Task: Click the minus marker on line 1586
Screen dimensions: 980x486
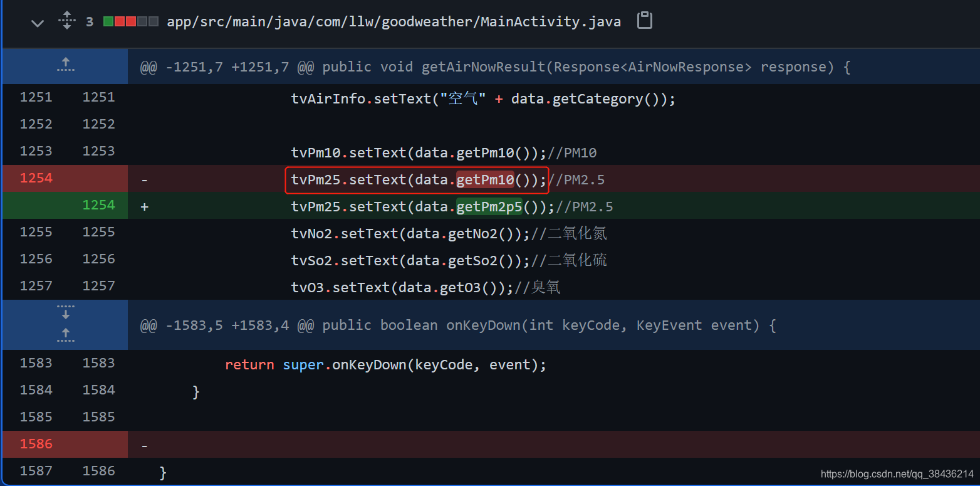Action: click(x=145, y=446)
